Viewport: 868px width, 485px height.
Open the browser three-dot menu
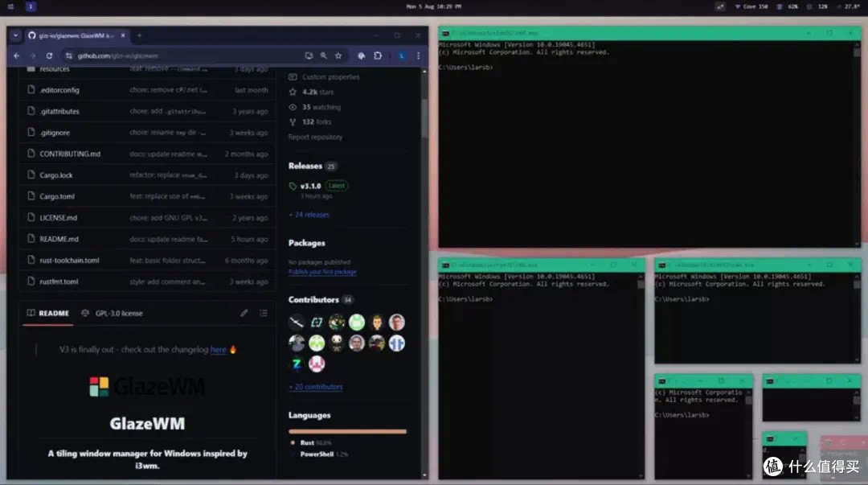(x=419, y=56)
